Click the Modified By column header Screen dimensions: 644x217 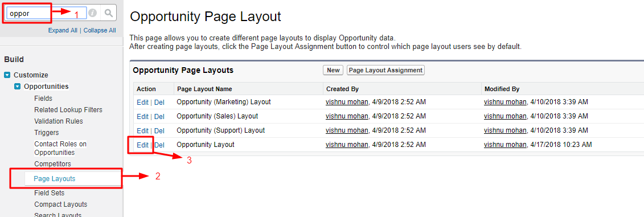coord(502,89)
